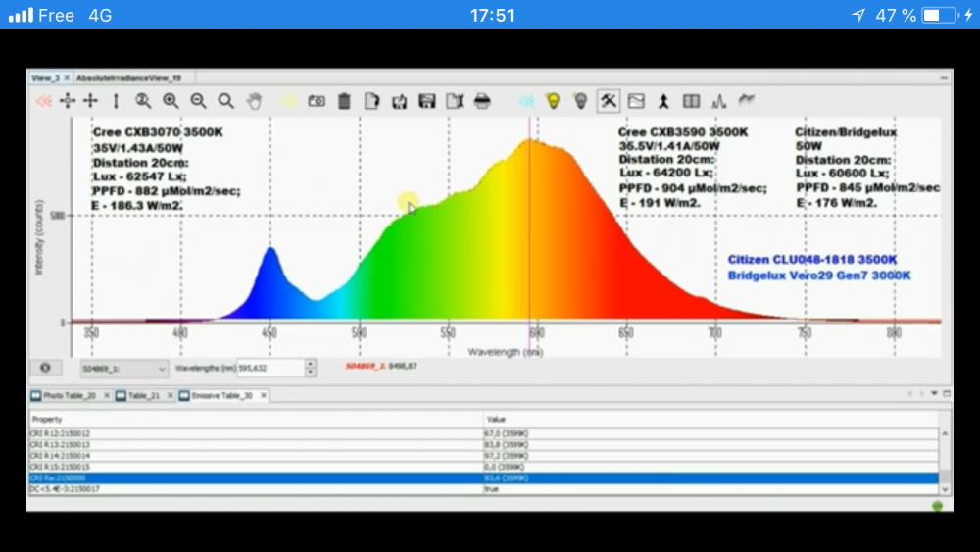980x552 pixels.
Task: Click the yellow lit light bulb icon
Action: (x=553, y=101)
